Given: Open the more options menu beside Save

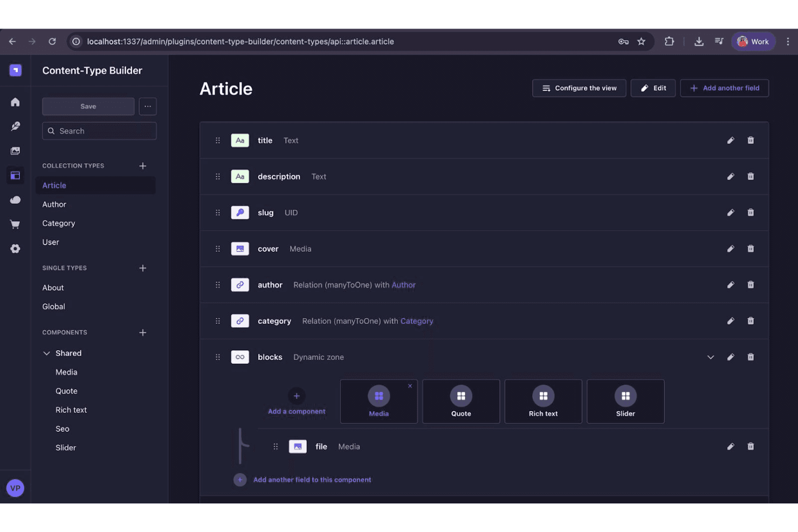Looking at the screenshot, I should (x=148, y=106).
